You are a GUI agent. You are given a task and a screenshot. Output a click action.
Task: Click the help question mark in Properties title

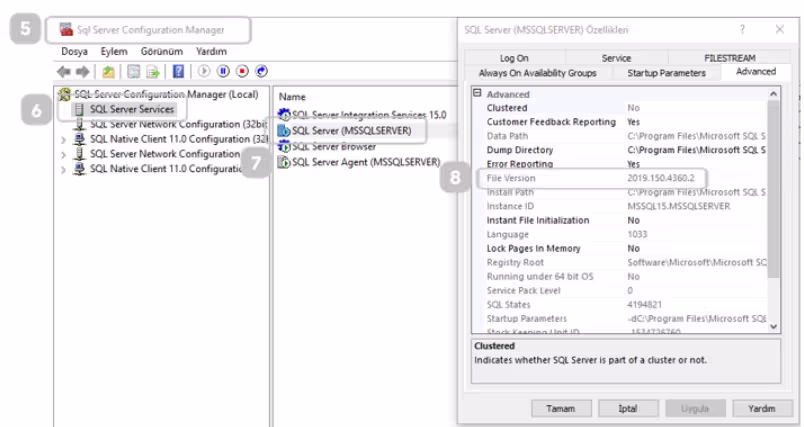point(742,30)
